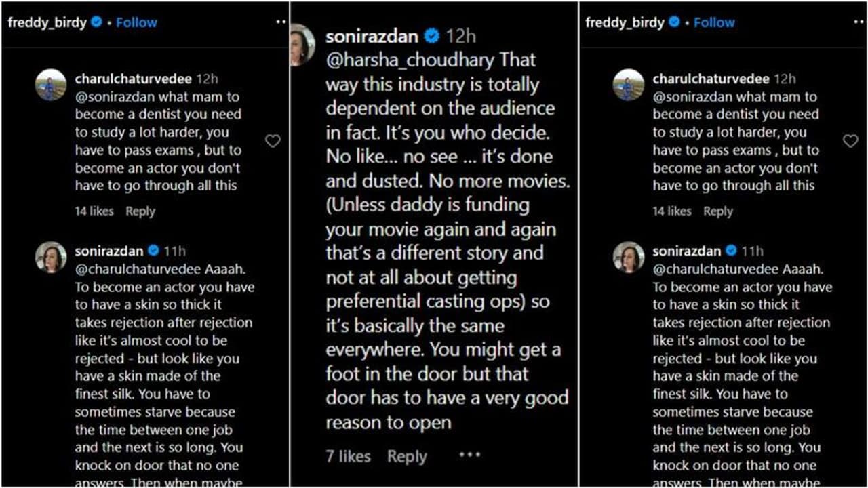Open the freddy_birdy username in the right panel
Viewport: 868px width, 488px height.
tap(625, 22)
